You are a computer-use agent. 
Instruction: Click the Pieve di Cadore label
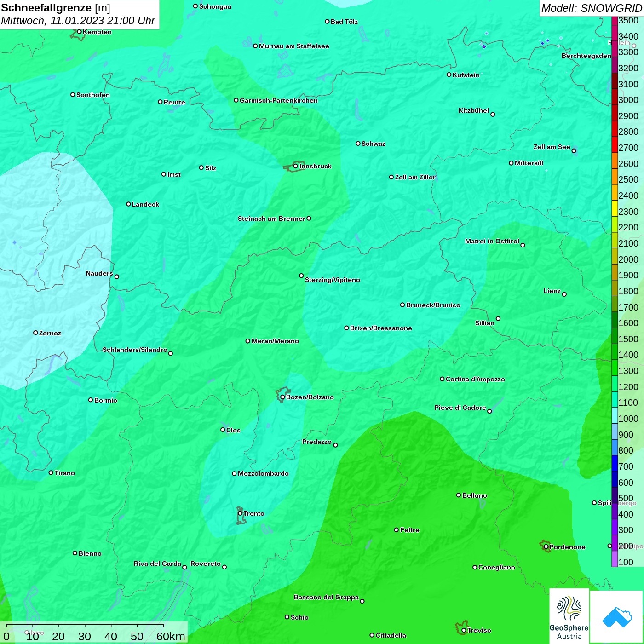460,408
